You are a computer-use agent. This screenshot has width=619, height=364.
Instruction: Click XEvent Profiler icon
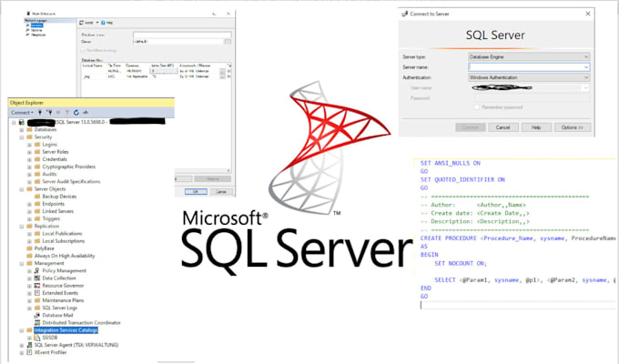(x=29, y=352)
